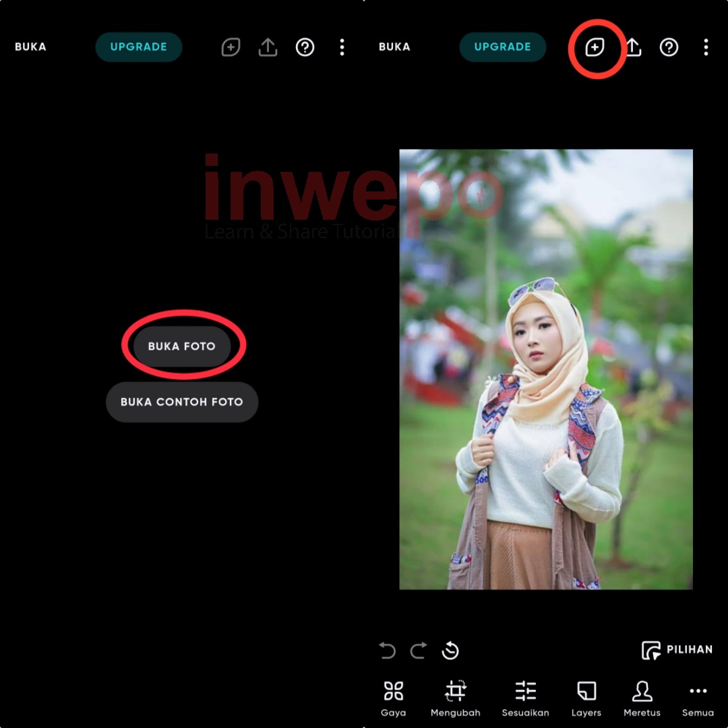This screenshot has width=728, height=728.
Task: Select the second BUKA label near the center
Action: (394, 47)
